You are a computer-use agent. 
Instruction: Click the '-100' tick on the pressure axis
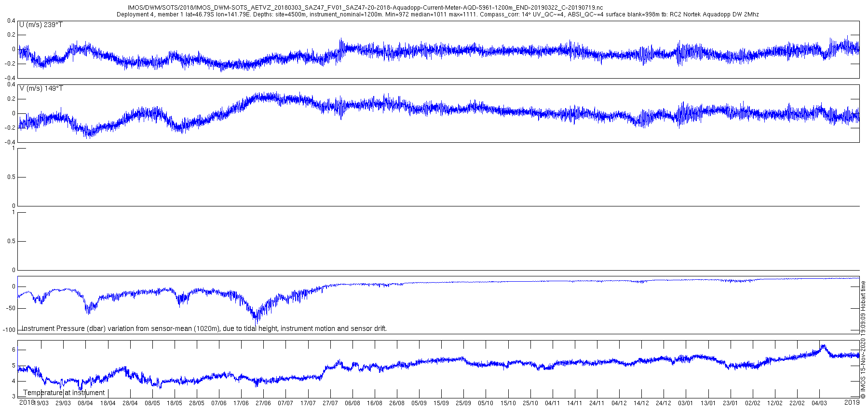[10, 330]
